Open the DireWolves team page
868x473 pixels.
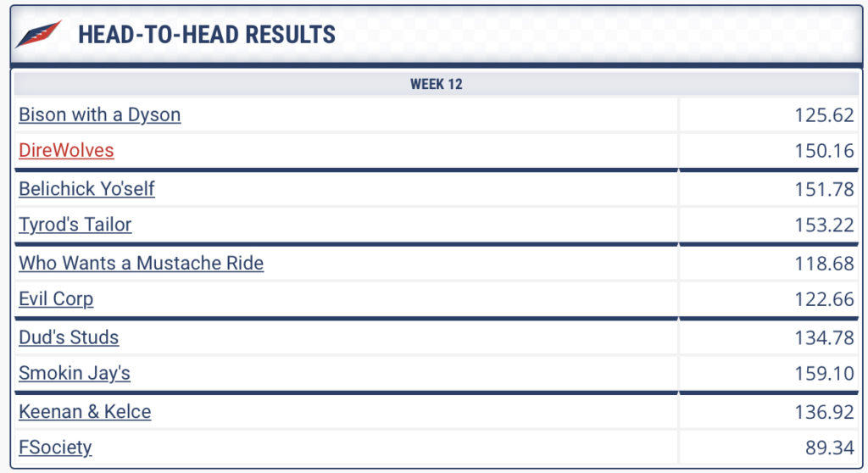pyautogui.click(x=66, y=150)
